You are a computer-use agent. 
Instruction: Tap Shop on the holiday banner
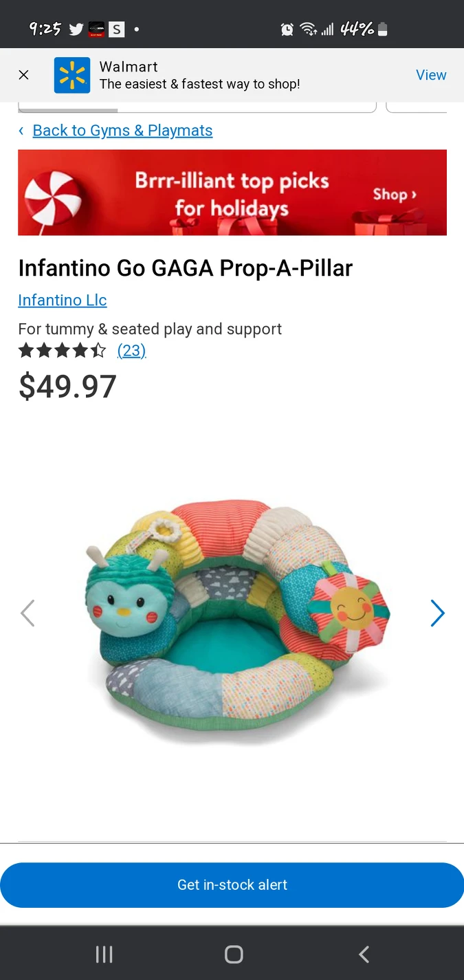395,195
